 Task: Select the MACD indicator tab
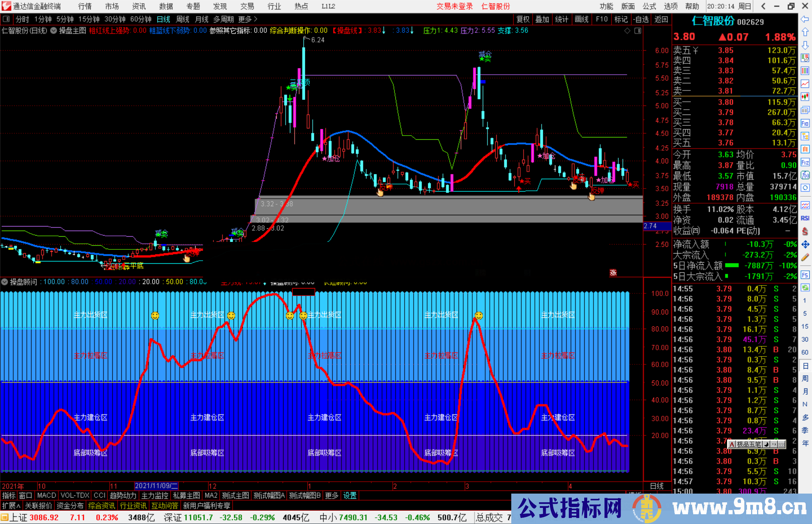click(x=47, y=495)
